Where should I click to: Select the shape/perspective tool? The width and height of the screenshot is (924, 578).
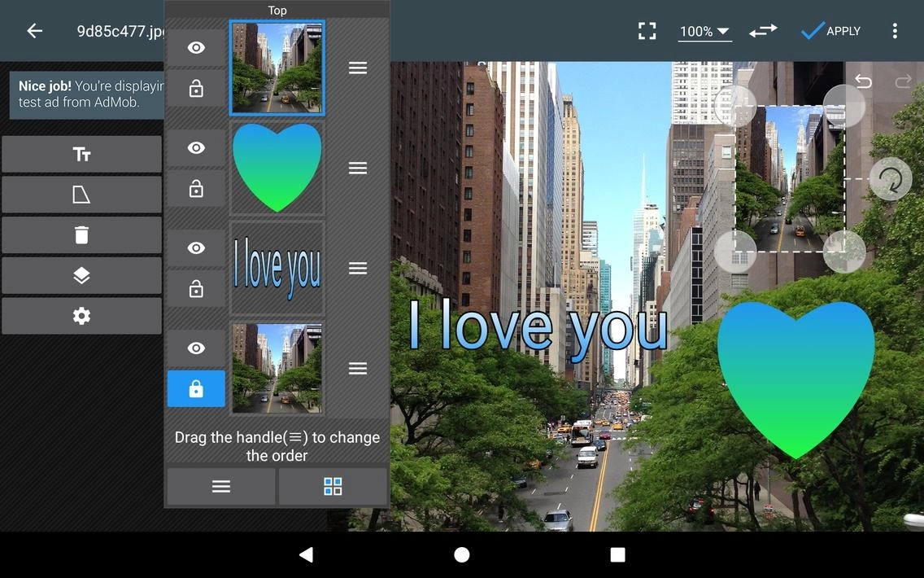(x=81, y=195)
